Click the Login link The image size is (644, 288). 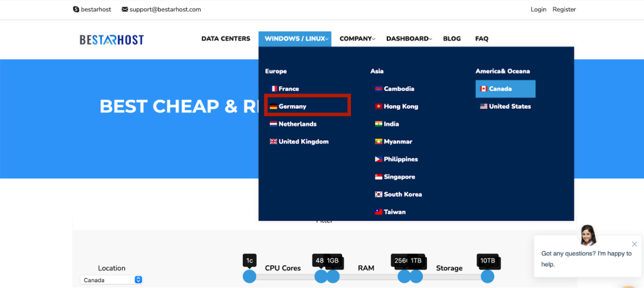tap(538, 9)
